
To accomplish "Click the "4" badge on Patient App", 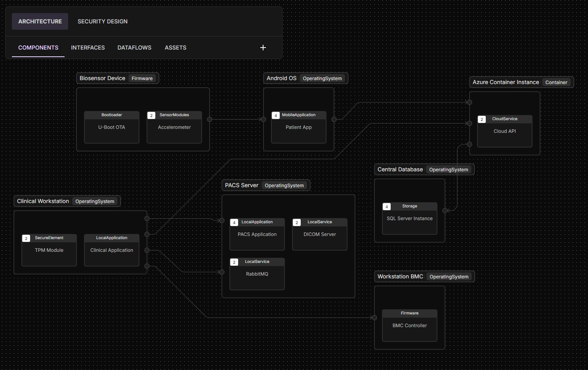I will pyautogui.click(x=275, y=115).
